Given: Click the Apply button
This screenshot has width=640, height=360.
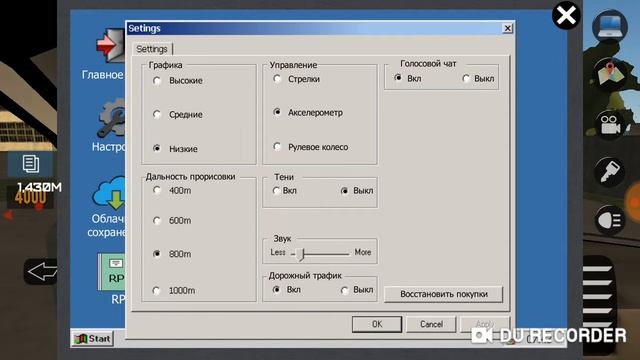Looking at the screenshot, I should coord(485,324).
